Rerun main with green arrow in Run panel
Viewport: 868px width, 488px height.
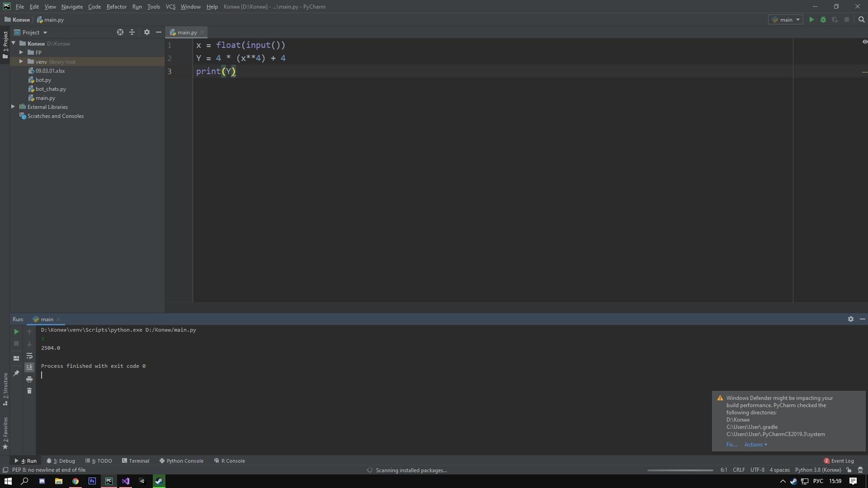(x=16, y=332)
